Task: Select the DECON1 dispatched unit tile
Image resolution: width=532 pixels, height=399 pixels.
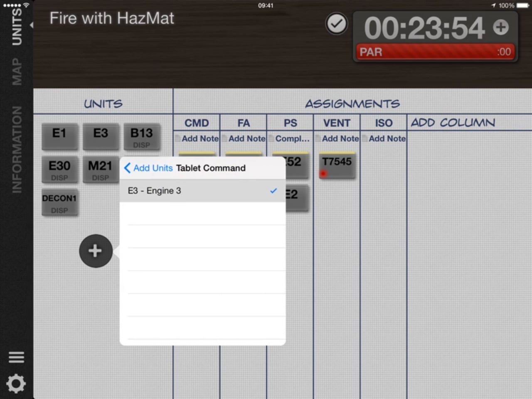Action: tap(59, 202)
